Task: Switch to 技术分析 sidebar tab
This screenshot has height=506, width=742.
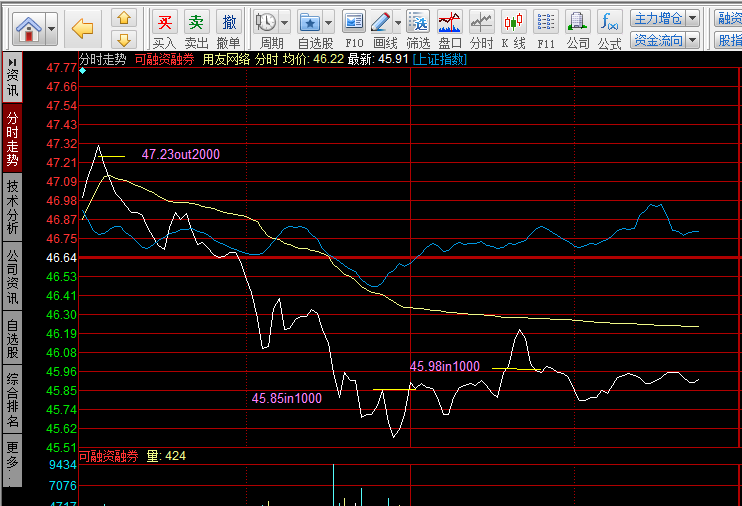Action: point(12,207)
